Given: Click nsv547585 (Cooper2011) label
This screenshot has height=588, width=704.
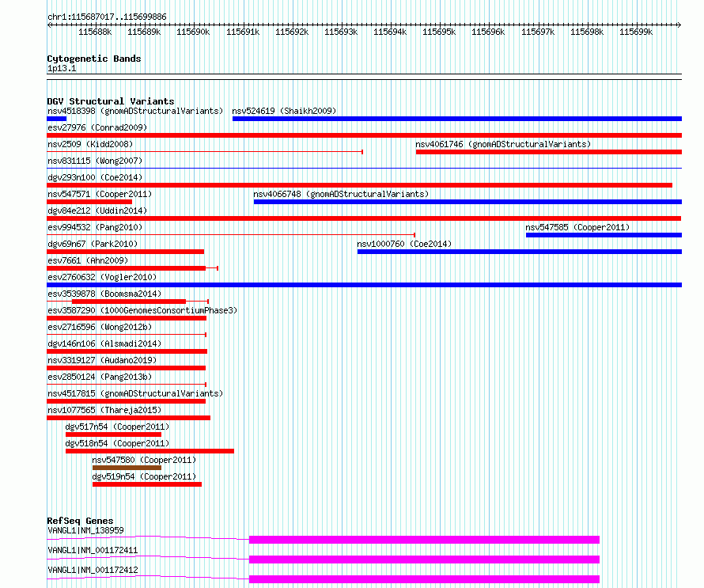Looking at the screenshot, I should coord(577,227).
